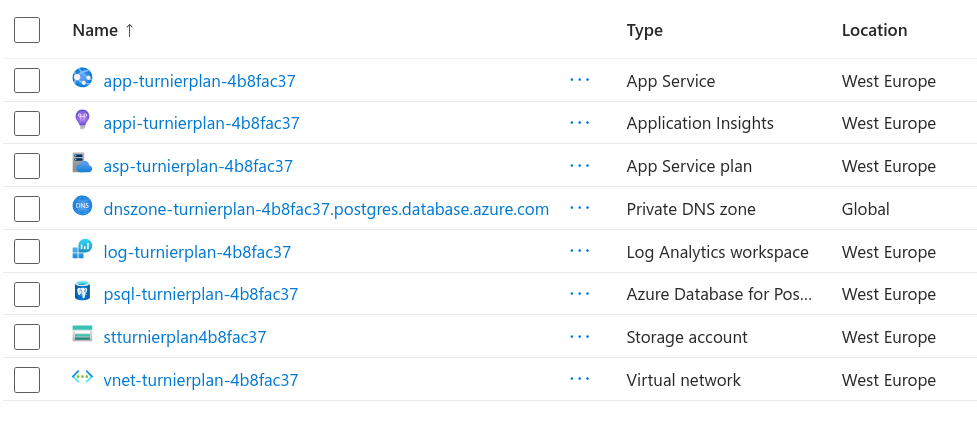The image size is (977, 422).
Task: Click the App Service icon for app-turnierplan-4b8fac37
Action: click(82, 78)
